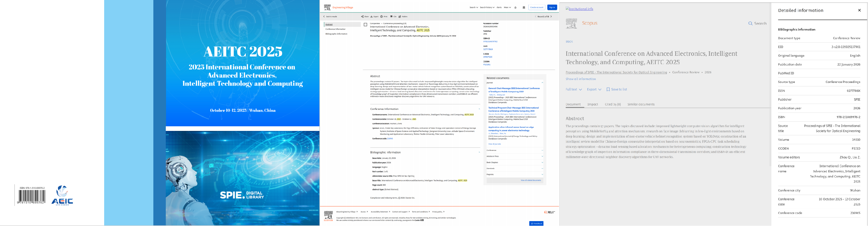The image size is (868, 226).
Task: Expand the Preprints related documents section
Action: pyautogui.click(x=542, y=175)
